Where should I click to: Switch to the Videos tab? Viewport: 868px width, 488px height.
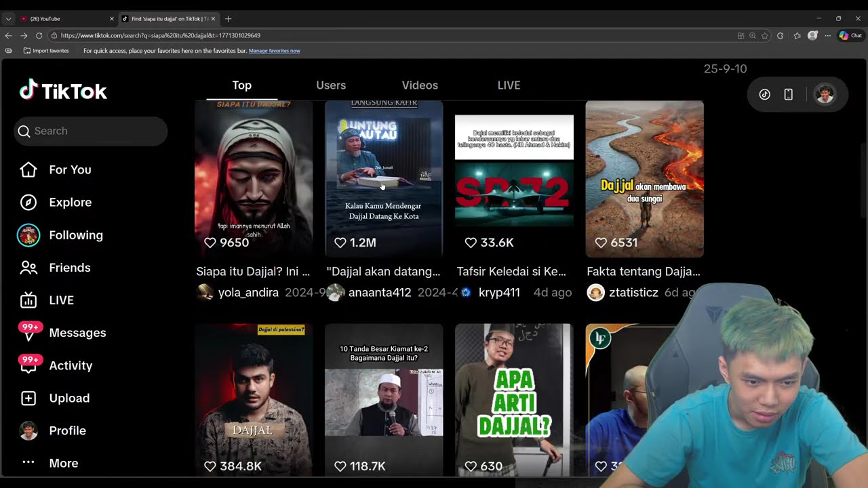point(420,85)
